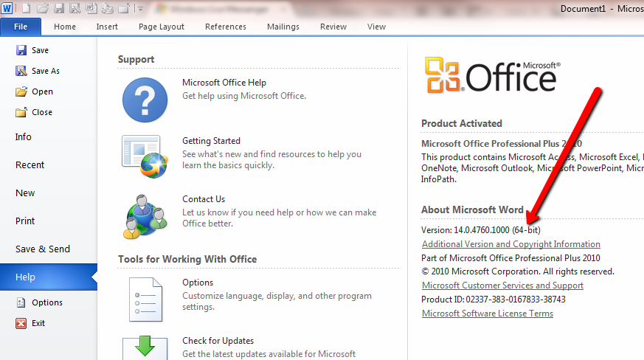Open Save & Send pane
The height and width of the screenshot is (360, 644).
[43, 249]
